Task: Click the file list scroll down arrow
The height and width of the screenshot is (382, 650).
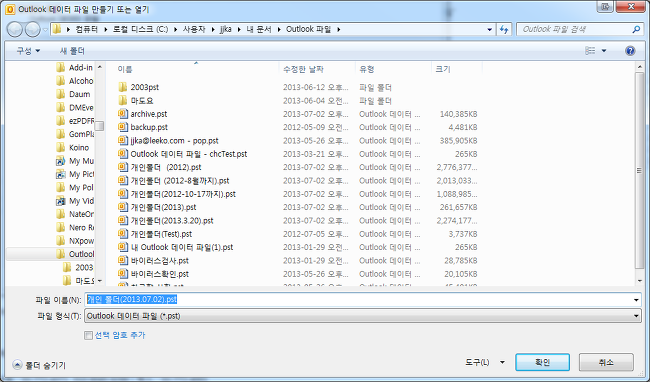Action: 639,280
